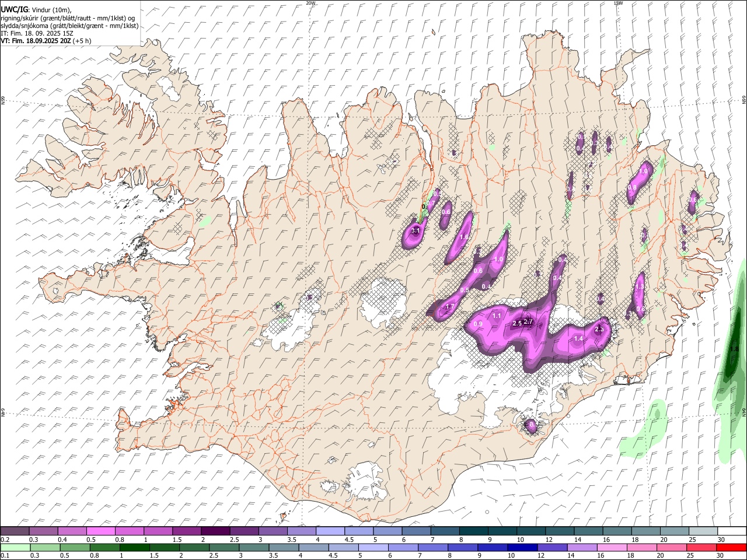747x560 pixels.
Task: Click the bright pink 0.5 swatch in upper scale
Action: tap(101, 531)
